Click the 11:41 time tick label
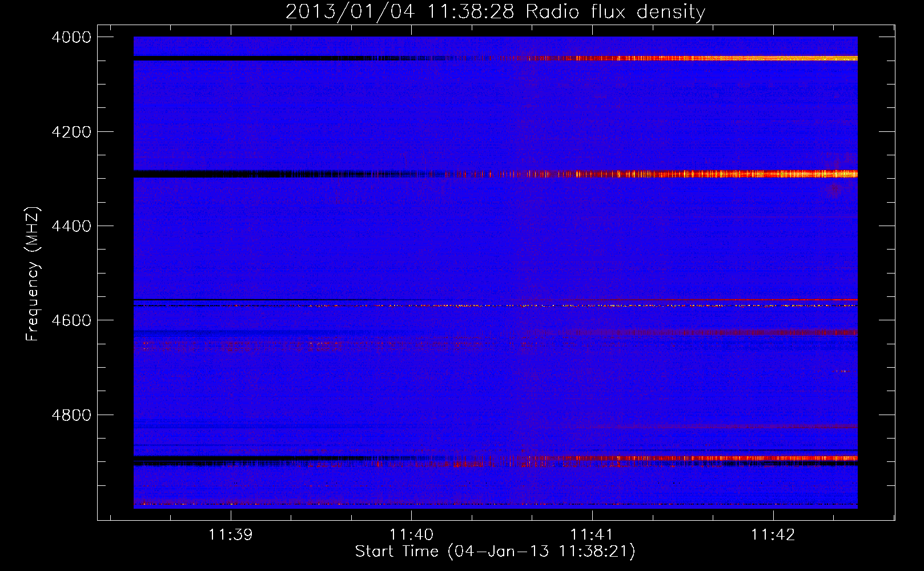 [x=592, y=535]
